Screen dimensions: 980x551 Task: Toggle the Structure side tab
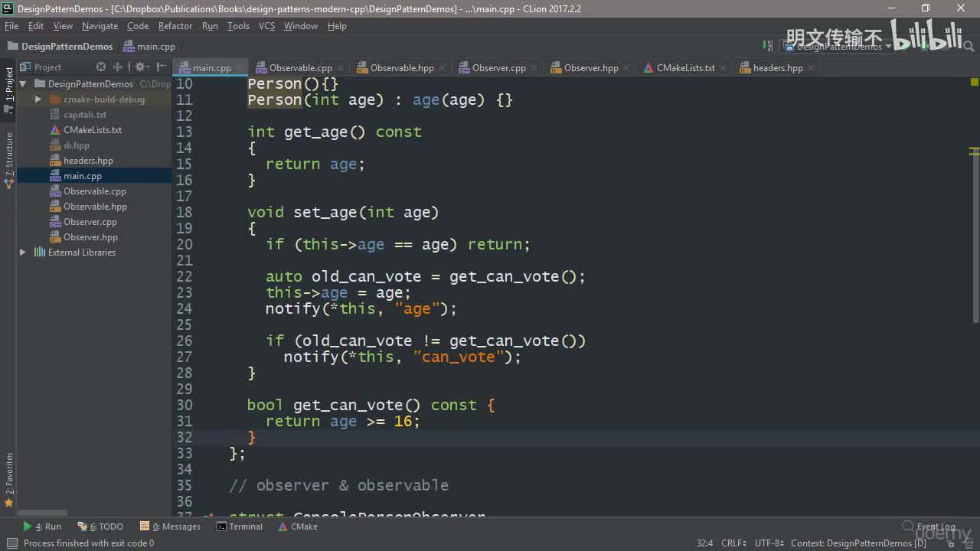tap(9, 159)
